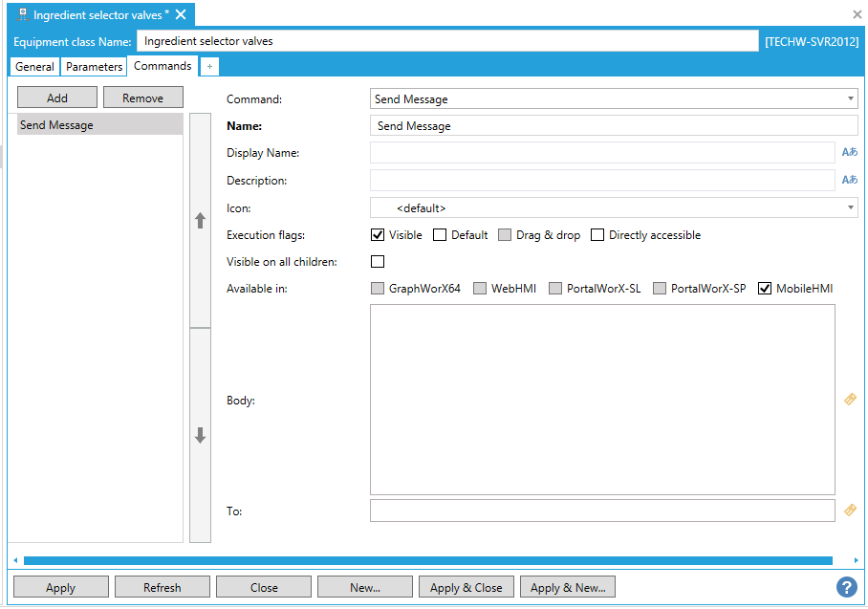Switch to the General tab
868x609 pixels.
[34, 67]
